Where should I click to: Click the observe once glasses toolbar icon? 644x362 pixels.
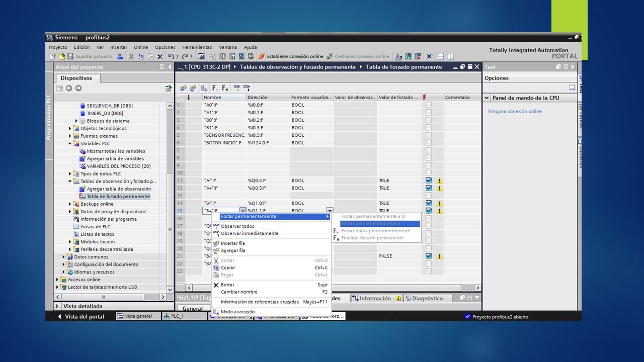click(246, 87)
